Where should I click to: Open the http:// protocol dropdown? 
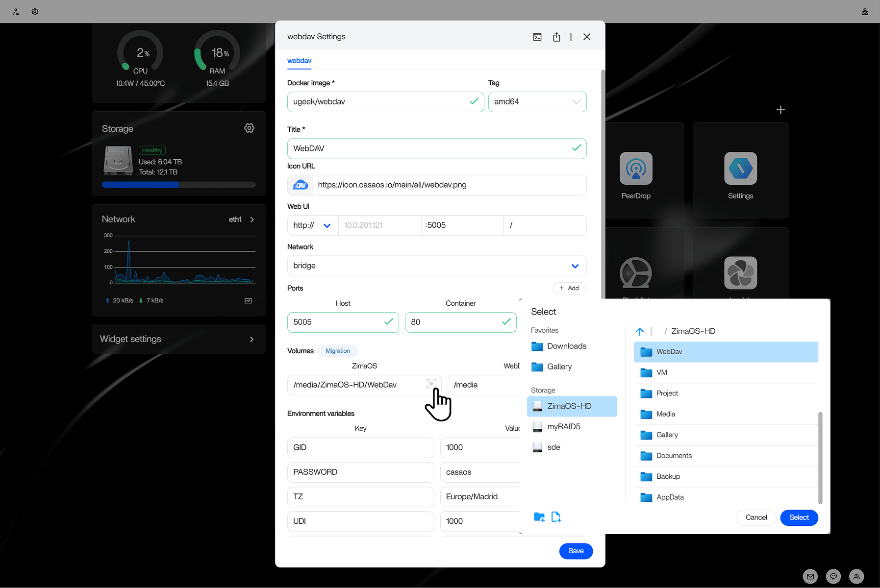[x=312, y=225]
